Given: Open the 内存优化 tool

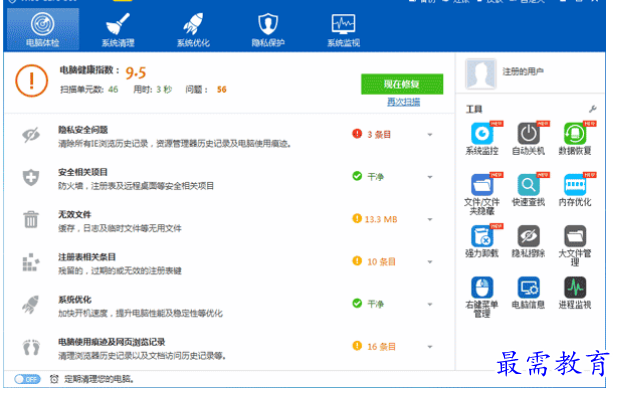Looking at the screenshot, I should pyautogui.click(x=575, y=190).
